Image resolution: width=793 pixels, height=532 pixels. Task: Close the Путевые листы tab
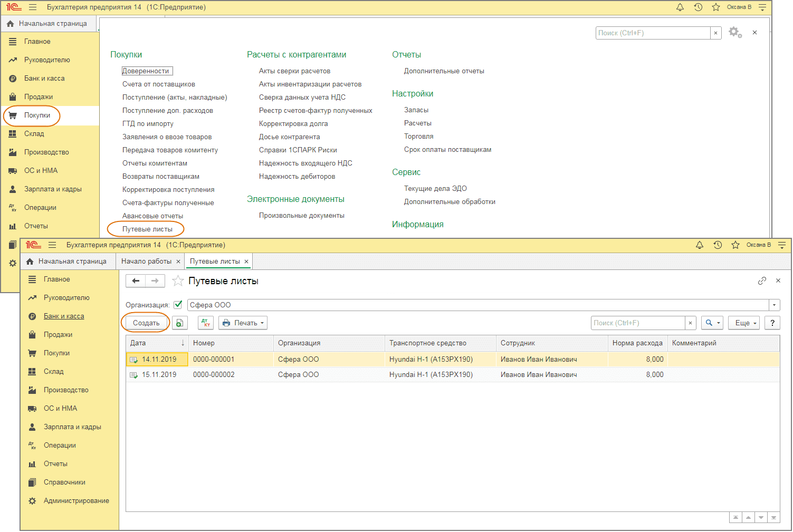pyautogui.click(x=246, y=262)
